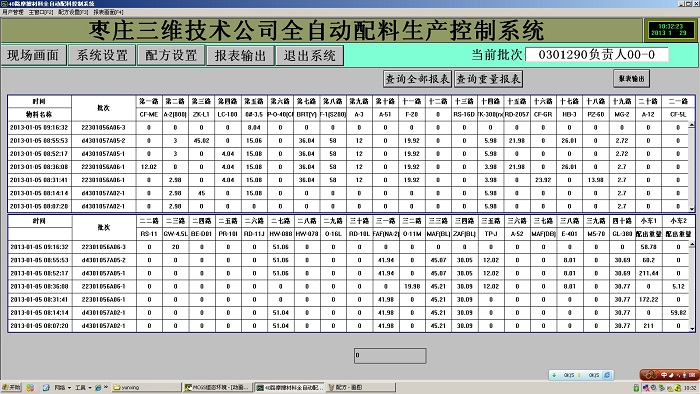Click the 13.98 value under PZ-60
700x394 pixels.
596,180
